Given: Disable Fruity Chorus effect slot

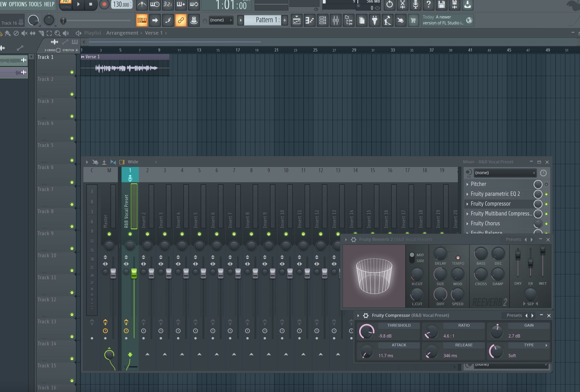Looking at the screenshot, I should point(546,224).
